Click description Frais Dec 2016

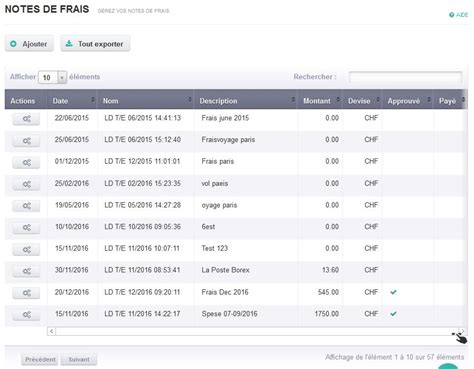click(x=225, y=292)
